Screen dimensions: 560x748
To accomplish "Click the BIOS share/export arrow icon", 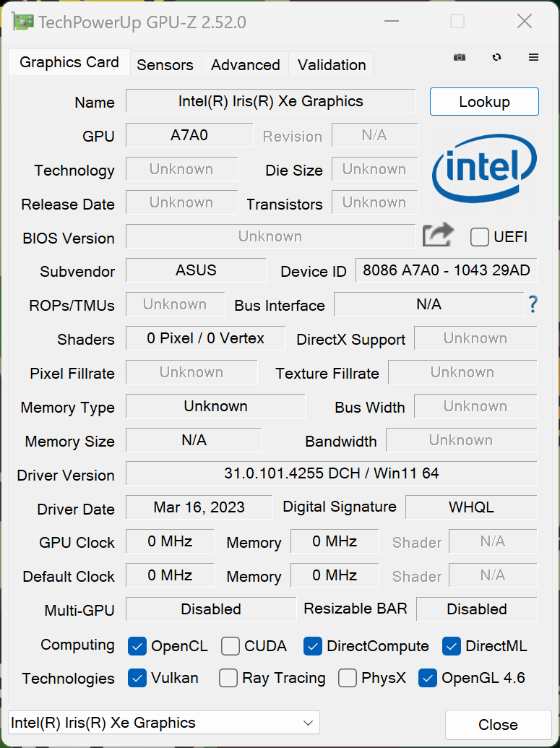I will (438, 235).
